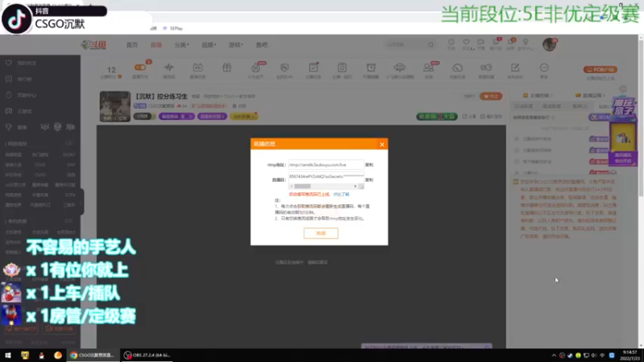Open the Windows Start button

[x=8, y=356]
